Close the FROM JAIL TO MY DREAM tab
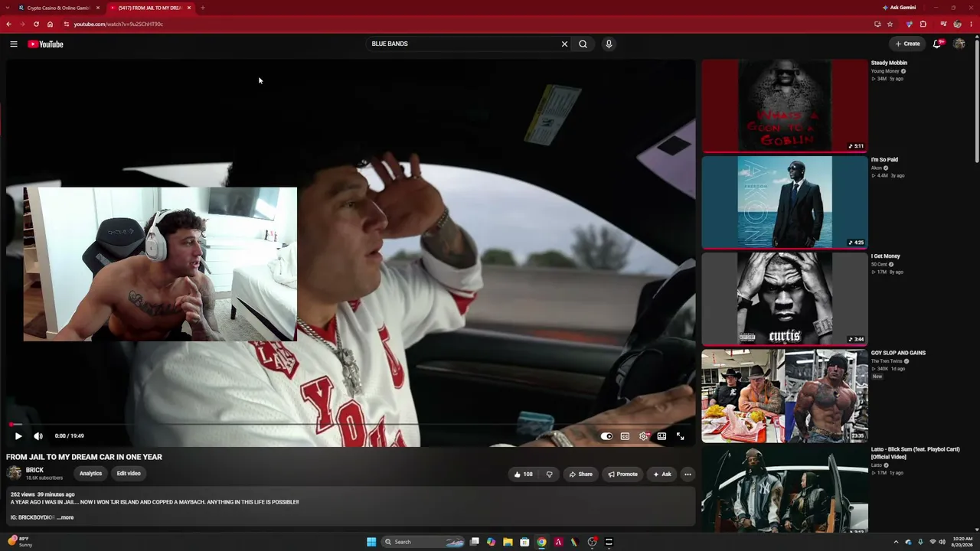Screen dimensions: 980x551 pyautogui.click(x=189, y=8)
